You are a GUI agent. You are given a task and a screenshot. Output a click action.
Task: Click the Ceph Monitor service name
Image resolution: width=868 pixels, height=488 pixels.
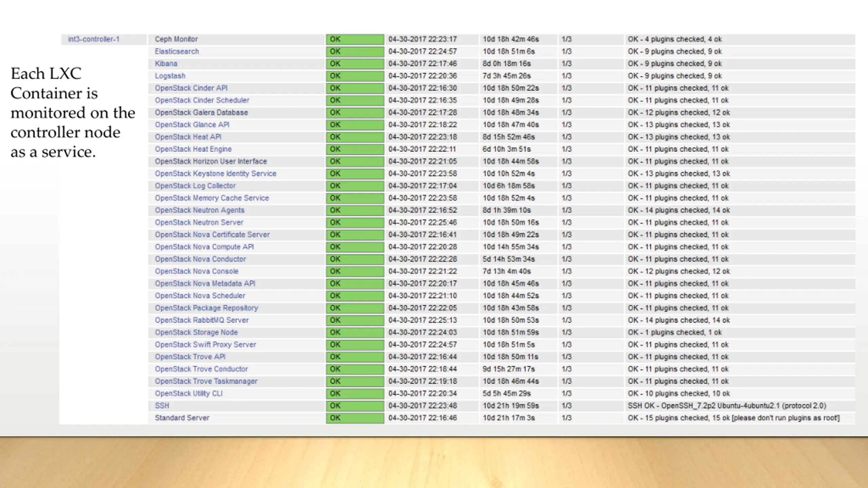click(x=176, y=39)
